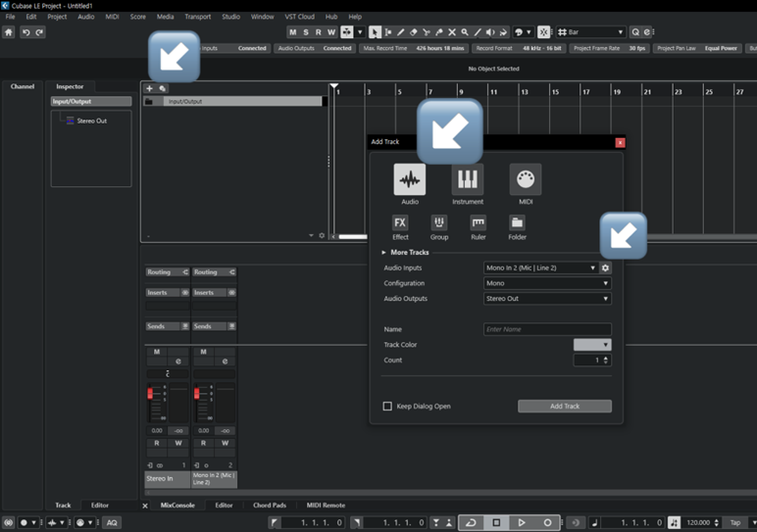Open the Track Color picker

(x=592, y=345)
